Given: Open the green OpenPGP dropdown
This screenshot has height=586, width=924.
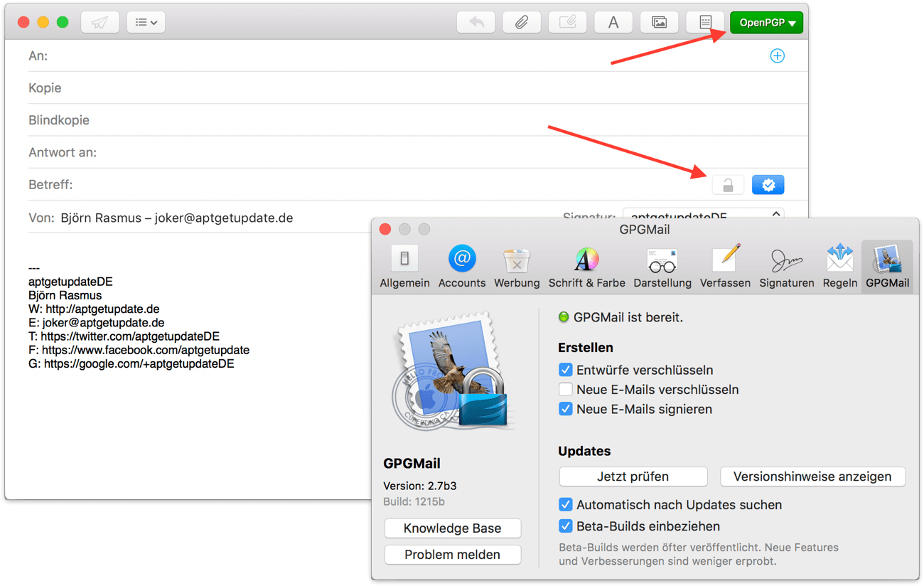Looking at the screenshot, I should [767, 22].
